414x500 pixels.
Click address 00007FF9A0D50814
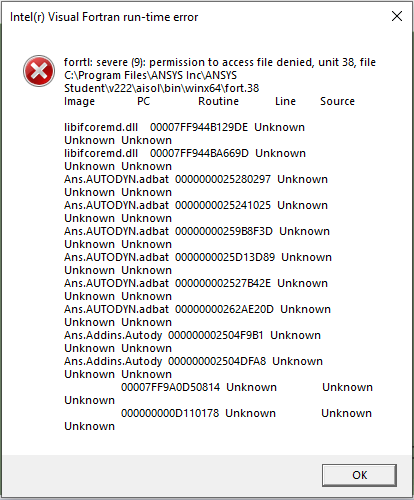coord(170,387)
